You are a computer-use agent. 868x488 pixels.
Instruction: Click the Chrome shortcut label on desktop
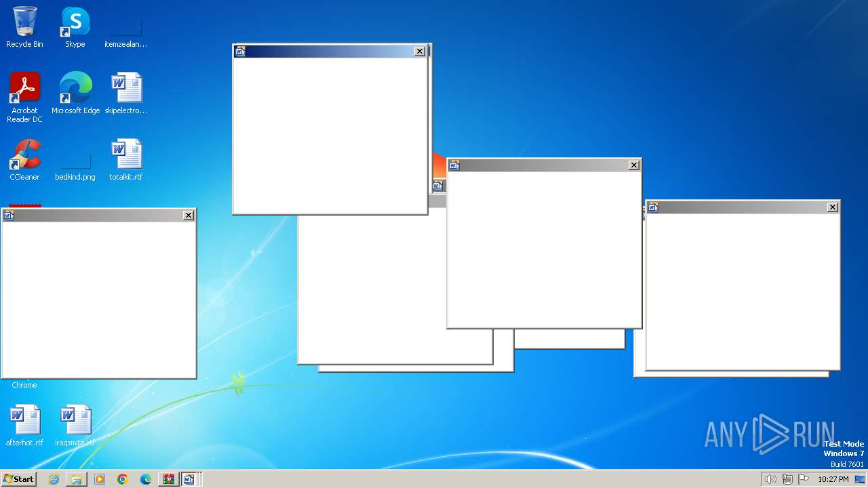coord(24,385)
